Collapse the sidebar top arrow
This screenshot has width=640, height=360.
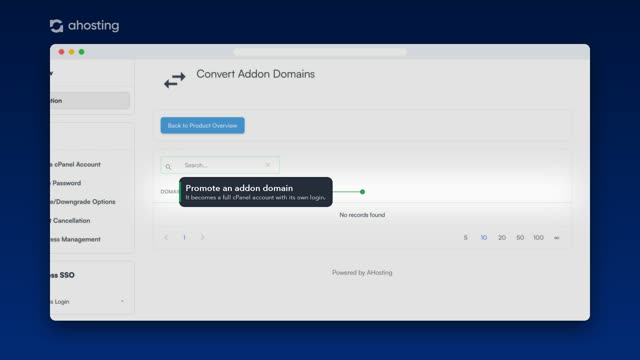point(51,74)
